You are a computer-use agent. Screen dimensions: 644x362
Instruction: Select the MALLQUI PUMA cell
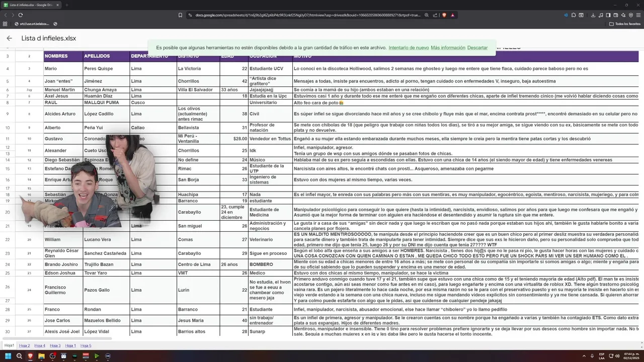point(106,102)
